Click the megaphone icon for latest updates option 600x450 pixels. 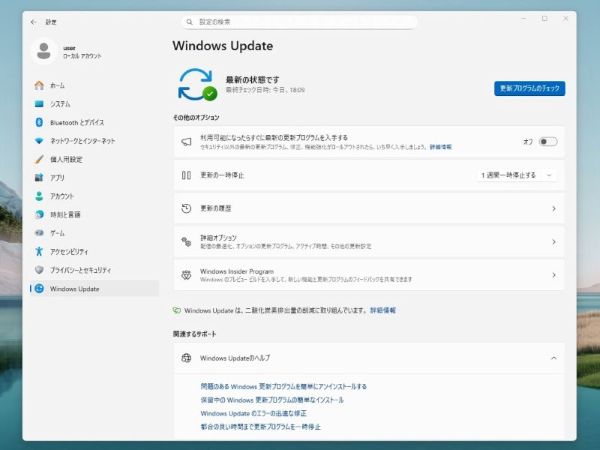(186, 142)
